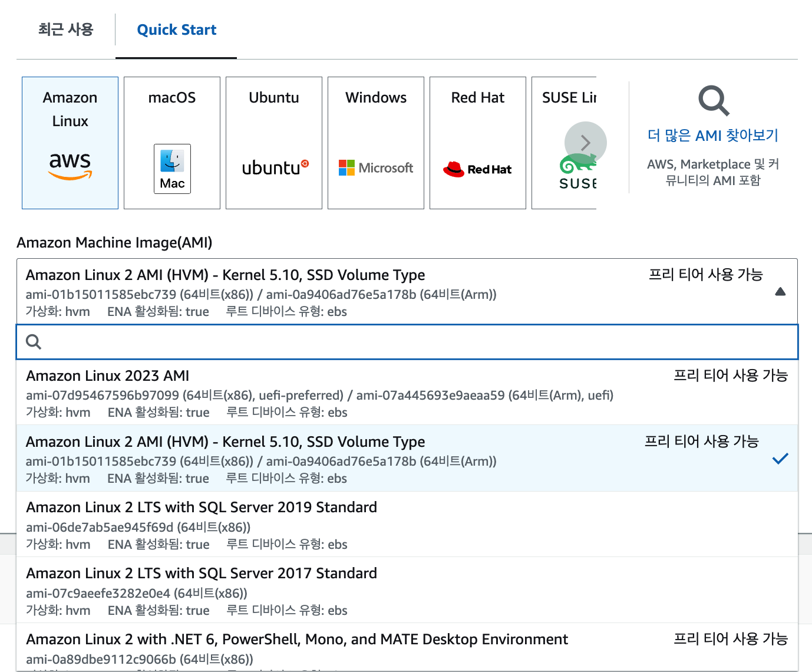Screen dimensions: 812x672
Task: Click the search magnifier in the AMI filter
Action: click(x=34, y=342)
